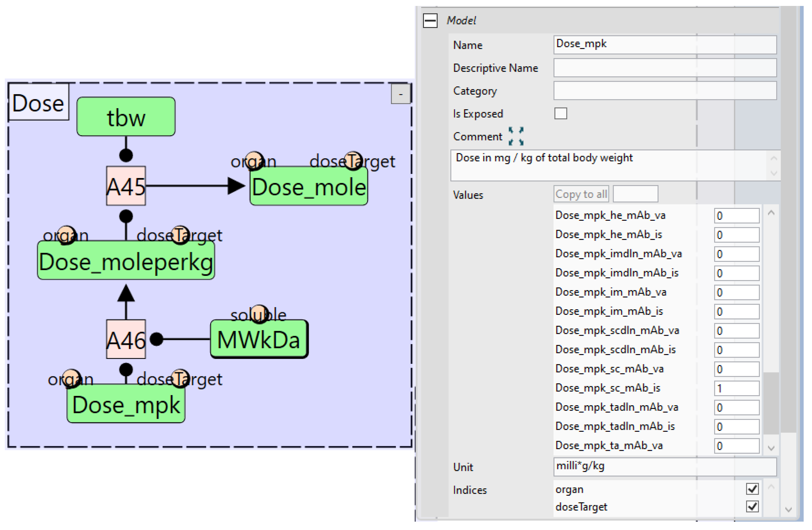Collapse the Model section
Image resolution: width=812 pixels, height=530 pixels.
pos(430,20)
